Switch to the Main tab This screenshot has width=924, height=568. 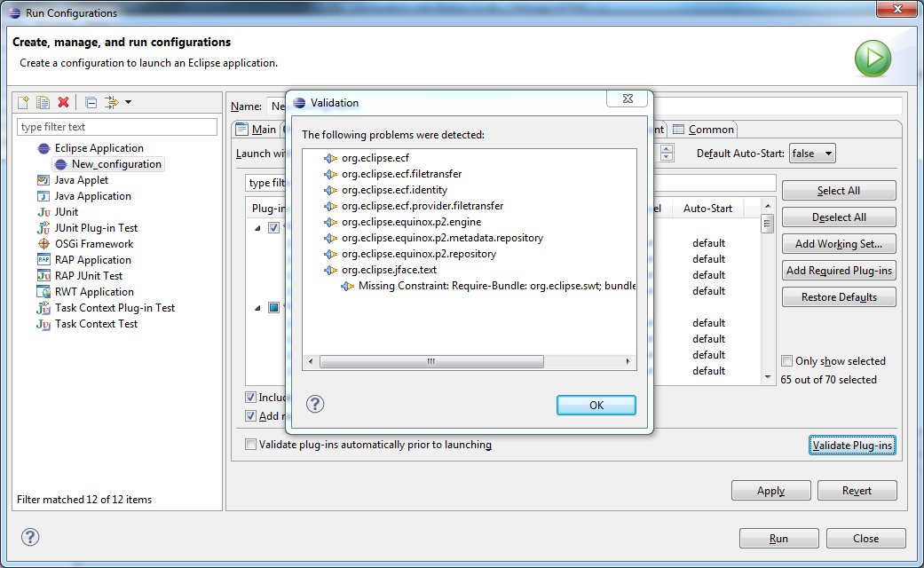256,130
